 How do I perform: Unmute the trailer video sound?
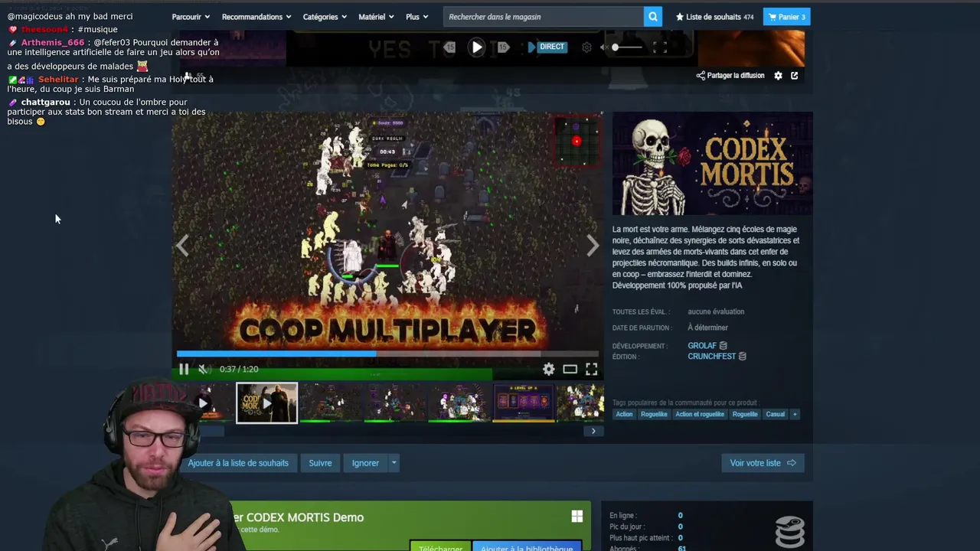point(203,369)
